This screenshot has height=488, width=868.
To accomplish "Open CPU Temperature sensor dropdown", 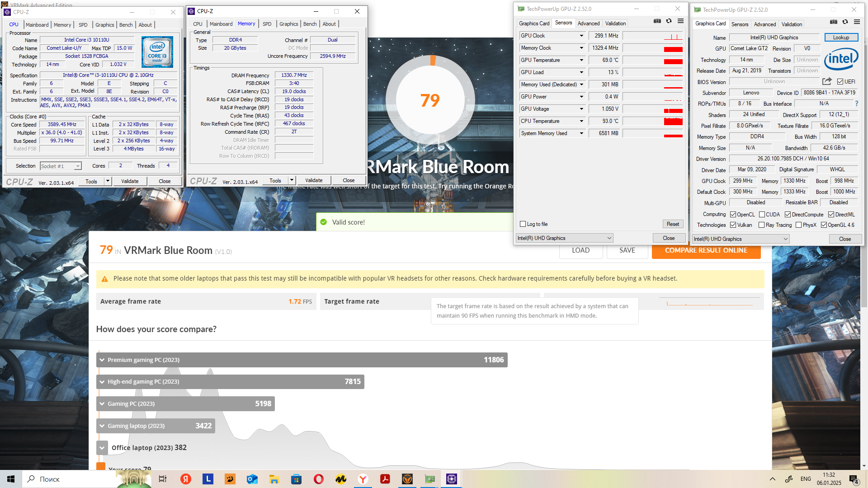I will (x=581, y=121).
